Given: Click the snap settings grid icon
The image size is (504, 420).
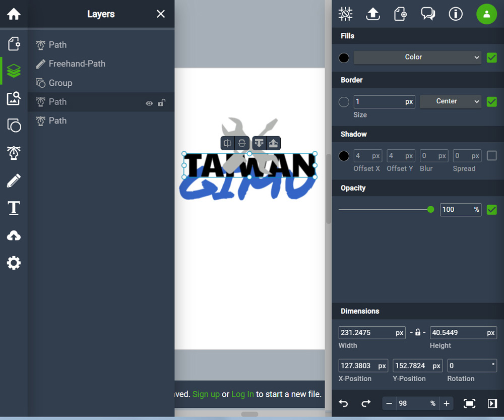Looking at the screenshot, I should [x=346, y=14].
